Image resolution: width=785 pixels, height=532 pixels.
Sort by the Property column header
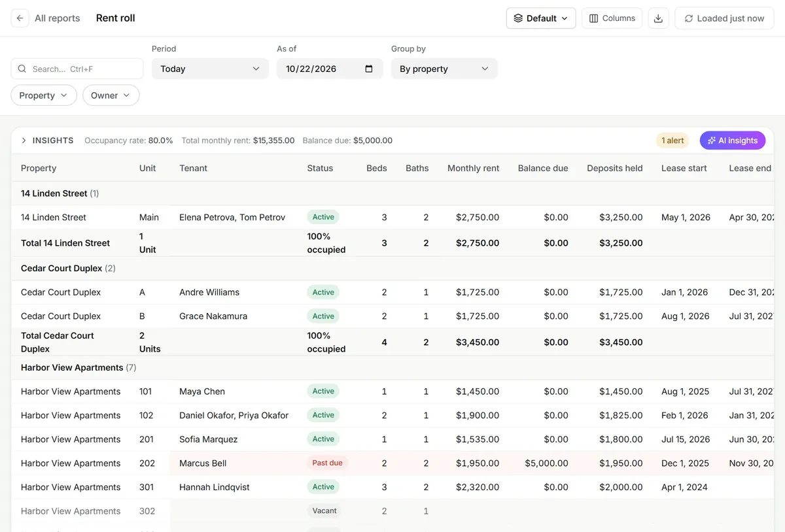click(39, 168)
